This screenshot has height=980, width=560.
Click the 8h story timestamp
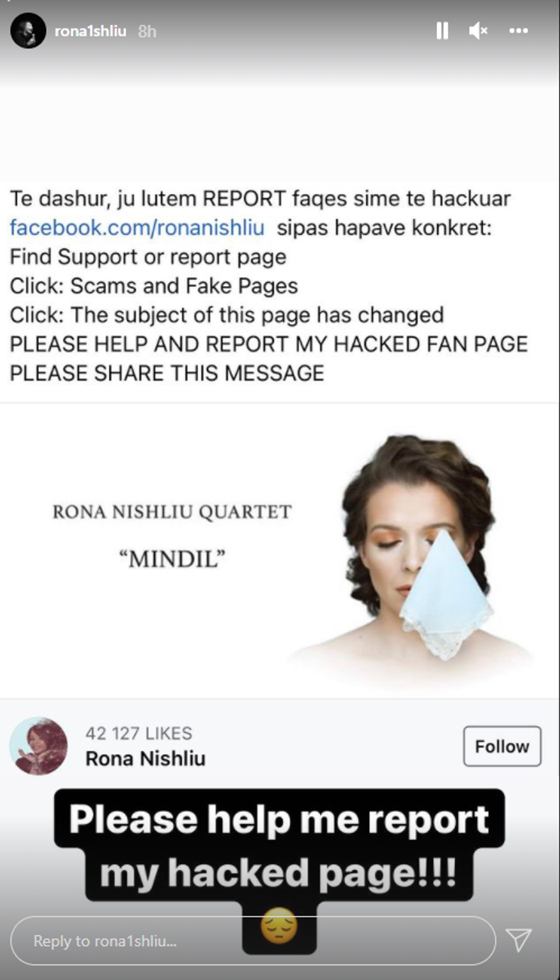click(x=147, y=31)
